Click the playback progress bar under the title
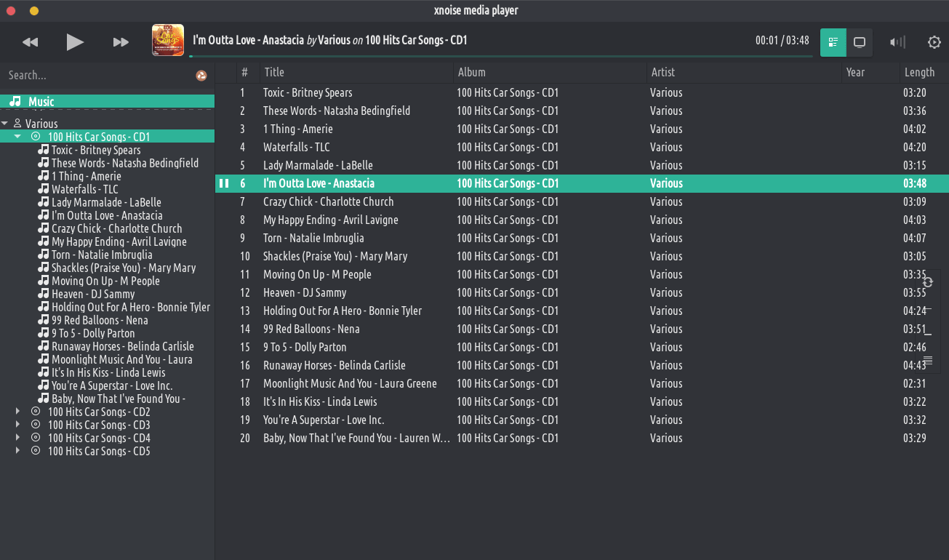Image resolution: width=949 pixels, height=560 pixels. 500,56
